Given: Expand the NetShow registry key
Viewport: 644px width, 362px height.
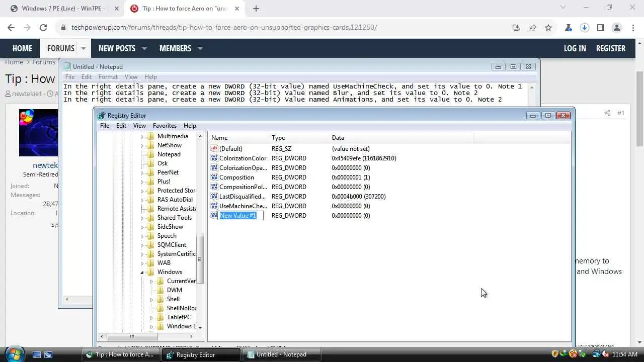Looking at the screenshot, I should (142, 145).
